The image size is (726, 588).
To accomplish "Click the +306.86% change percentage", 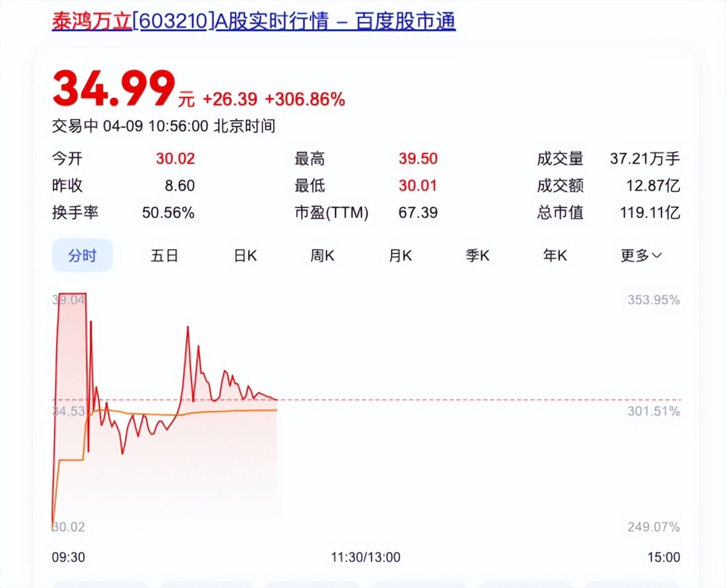I will tap(305, 99).
